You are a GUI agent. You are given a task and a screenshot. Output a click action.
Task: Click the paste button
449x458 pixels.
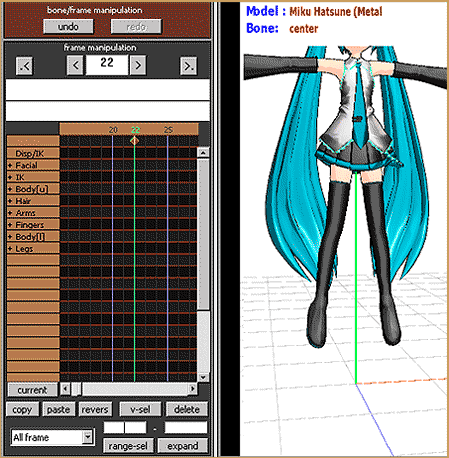[59, 409]
